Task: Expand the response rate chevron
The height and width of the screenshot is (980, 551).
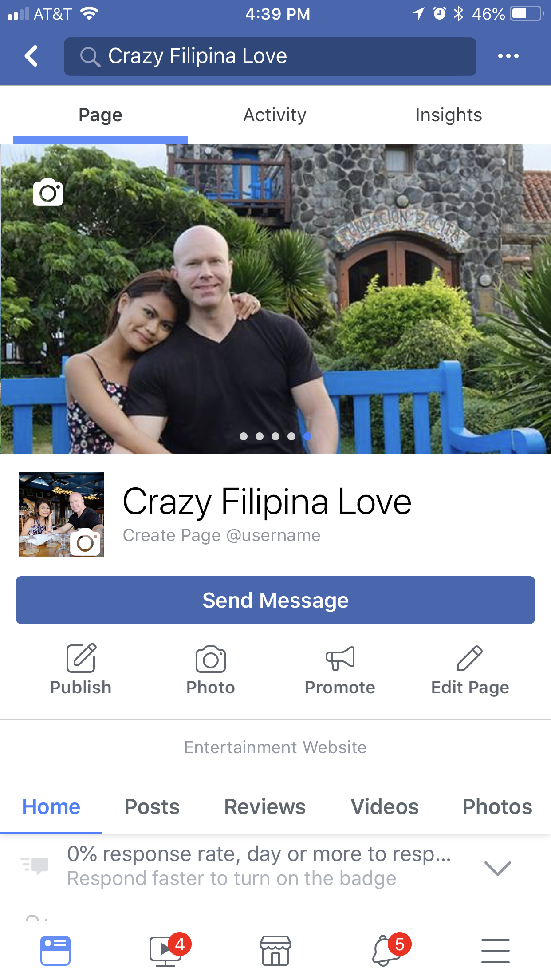Action: (498, 868)
